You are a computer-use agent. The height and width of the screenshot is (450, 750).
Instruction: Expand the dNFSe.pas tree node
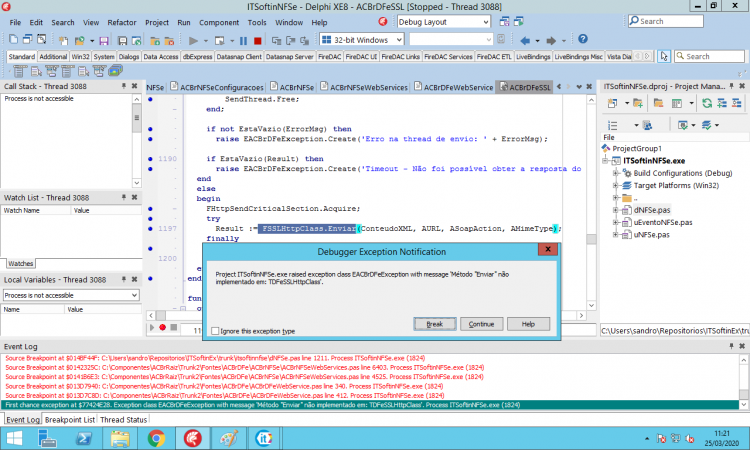616,210
